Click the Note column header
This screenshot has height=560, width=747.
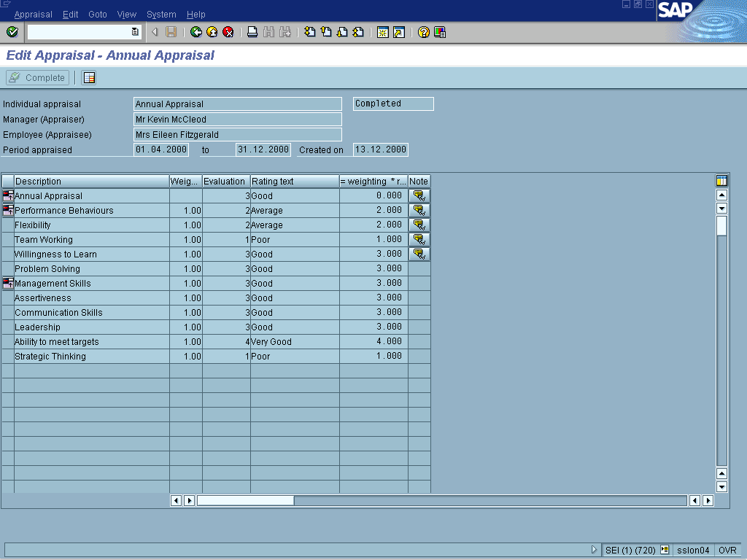[x=419, y=182]
